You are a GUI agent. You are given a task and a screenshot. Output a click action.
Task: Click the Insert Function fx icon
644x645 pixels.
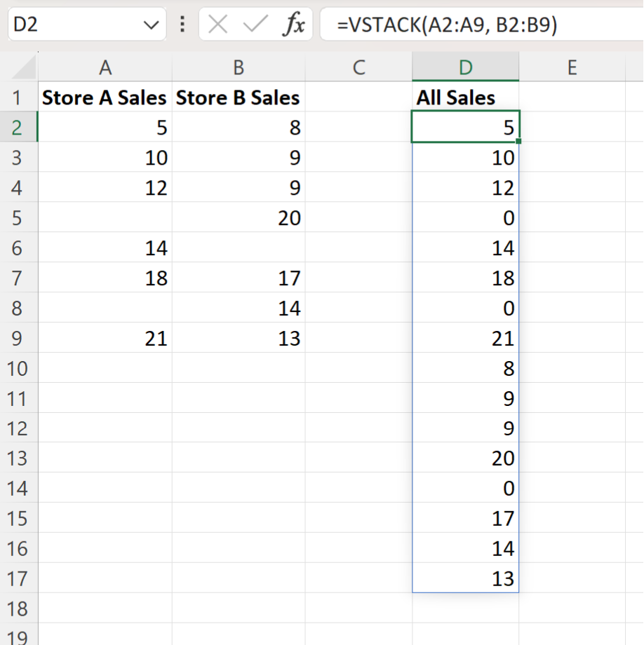[x=295, y=24]
